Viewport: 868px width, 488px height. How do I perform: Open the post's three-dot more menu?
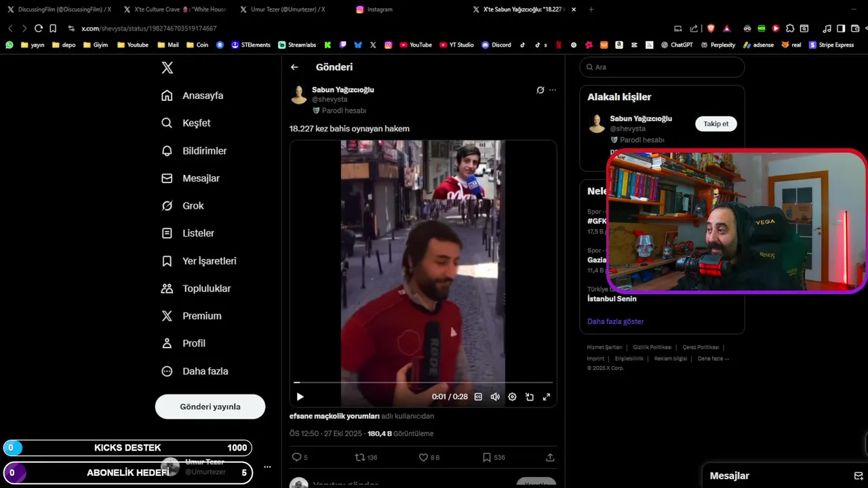(553, 89)
